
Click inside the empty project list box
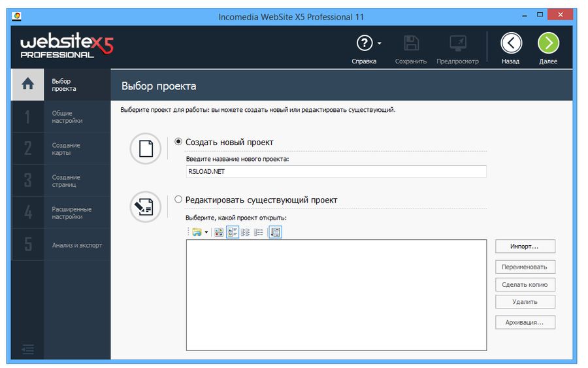point(336,295)
